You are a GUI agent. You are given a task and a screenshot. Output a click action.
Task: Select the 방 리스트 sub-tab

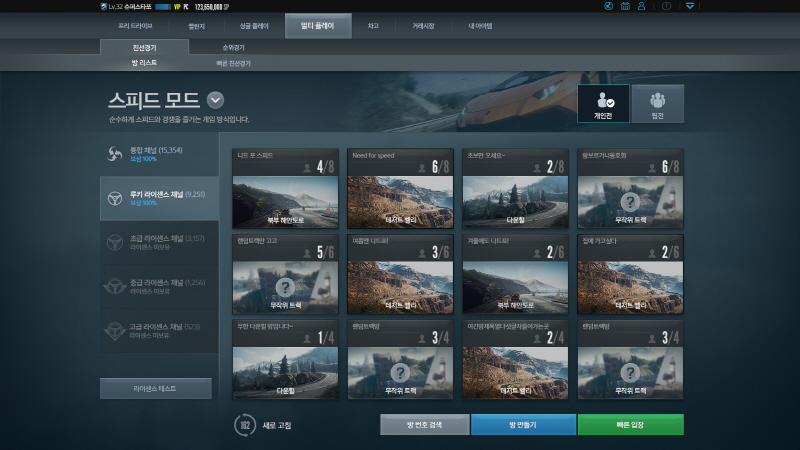click(144, 63)
